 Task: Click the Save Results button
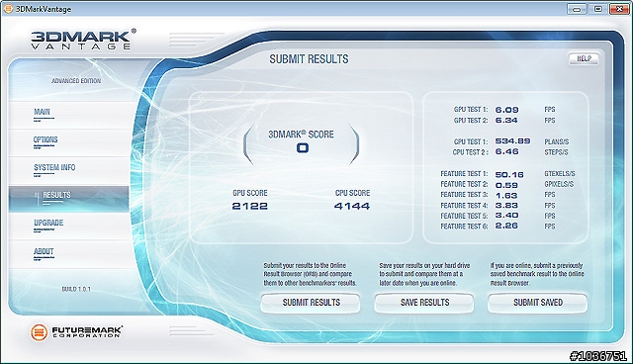(x=424, y=303)
